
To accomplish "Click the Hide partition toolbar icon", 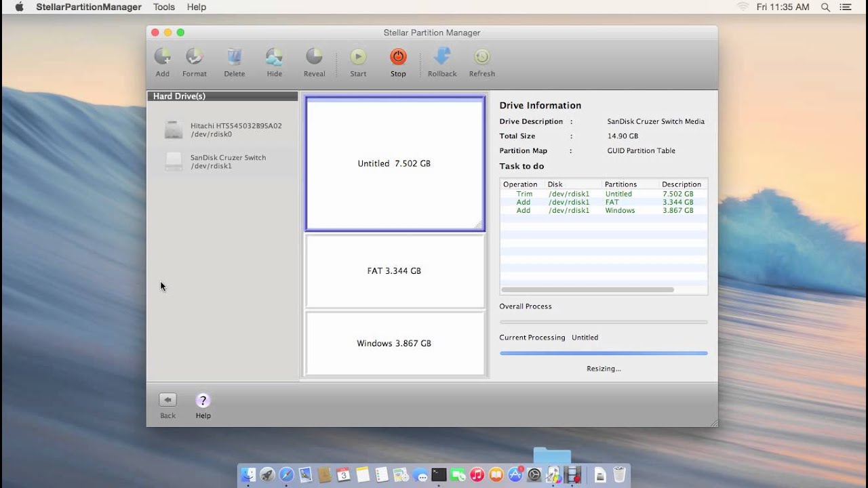I will click(275, 56).
